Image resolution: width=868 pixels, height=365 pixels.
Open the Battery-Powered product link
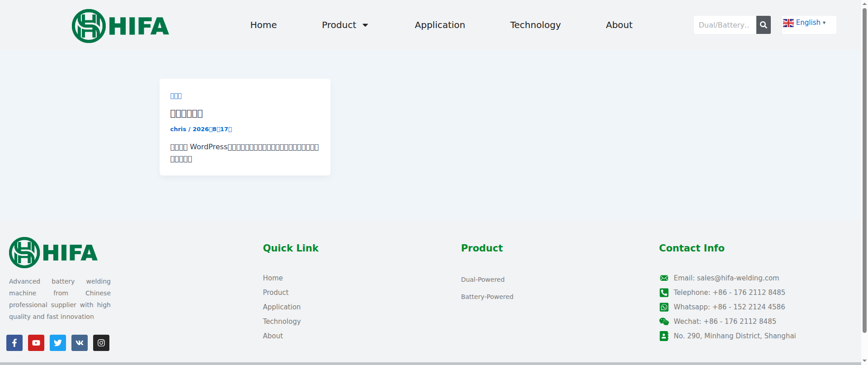click(x=487, y=297)
